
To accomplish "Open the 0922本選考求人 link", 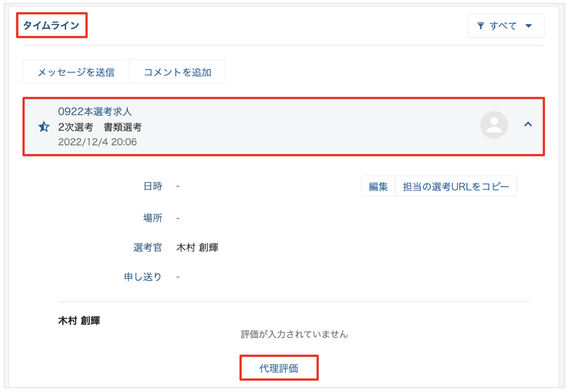I will 95,111.
